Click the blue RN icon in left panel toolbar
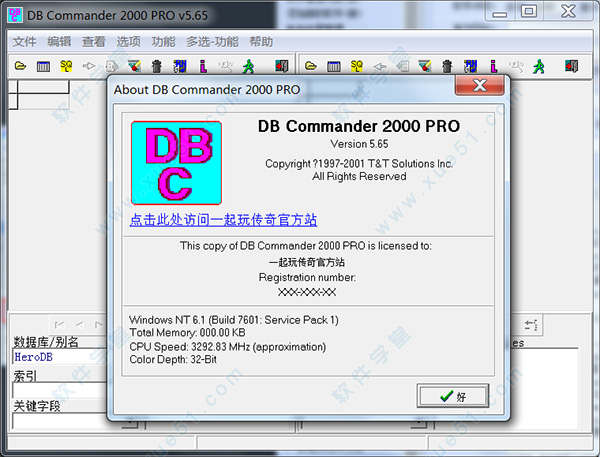Screen dimensions: 600x457 click(179, 66)
